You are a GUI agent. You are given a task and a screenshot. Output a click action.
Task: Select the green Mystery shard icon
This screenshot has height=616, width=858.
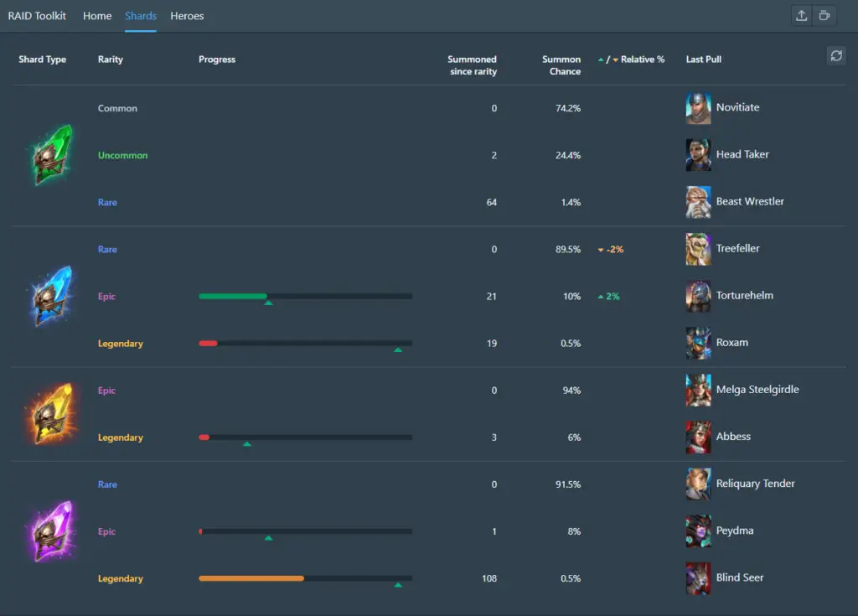pyautogui.click(x=52, y=155)
